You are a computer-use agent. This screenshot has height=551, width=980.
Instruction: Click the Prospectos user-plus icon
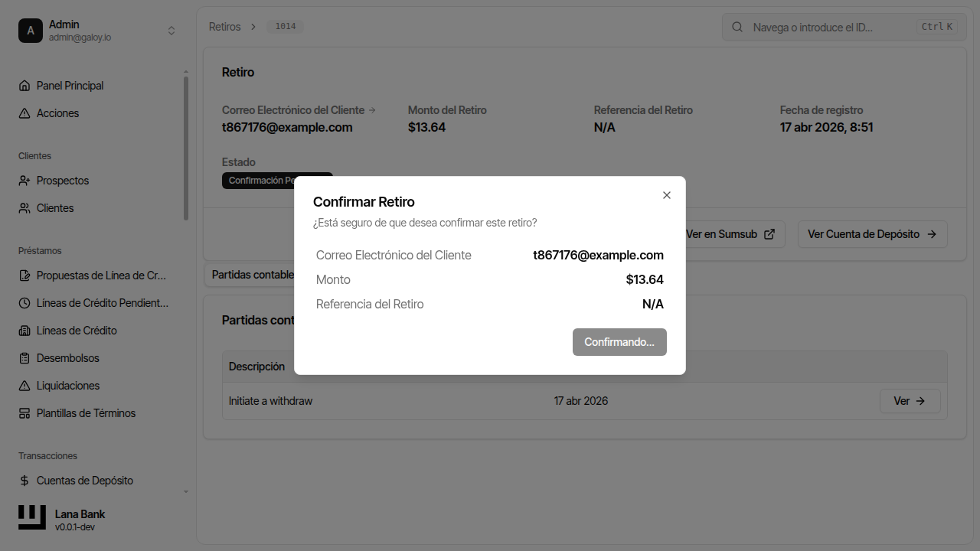[24, 181]
